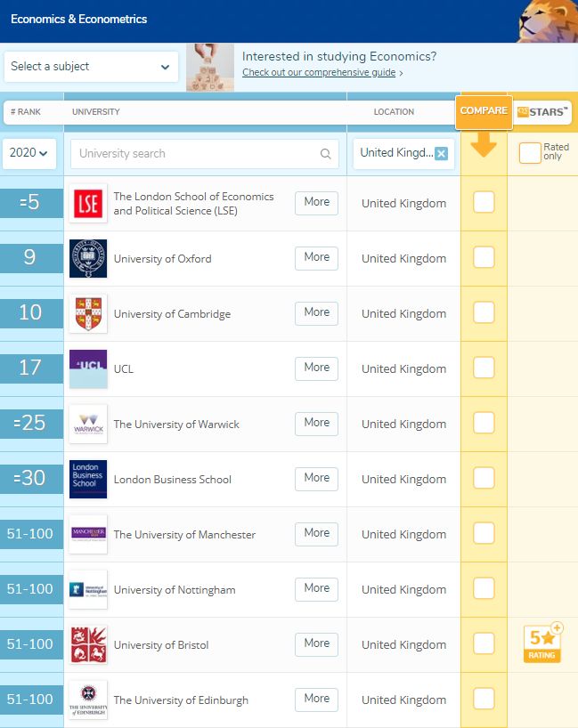Click the Warwick university logo
Screen dimensions: 578x728
[88, 425]
